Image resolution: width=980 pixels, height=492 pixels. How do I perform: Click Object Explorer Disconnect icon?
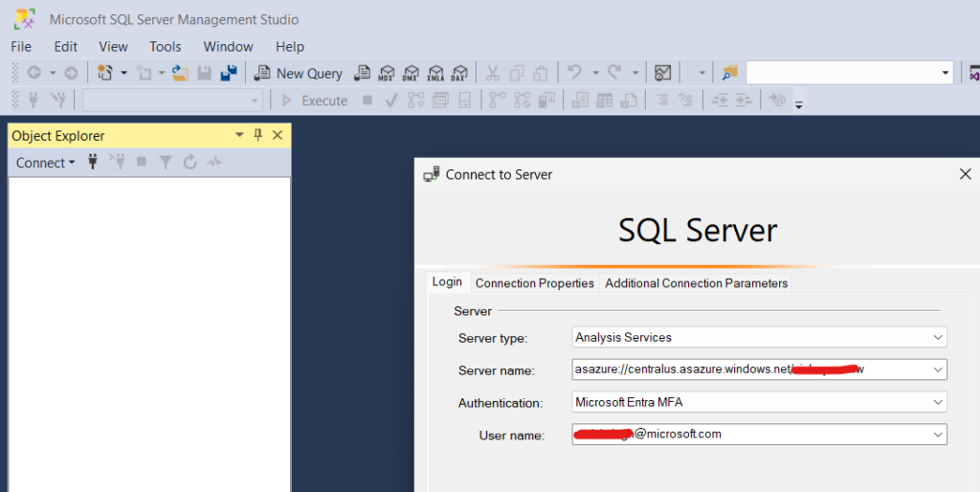click(117, 162)
